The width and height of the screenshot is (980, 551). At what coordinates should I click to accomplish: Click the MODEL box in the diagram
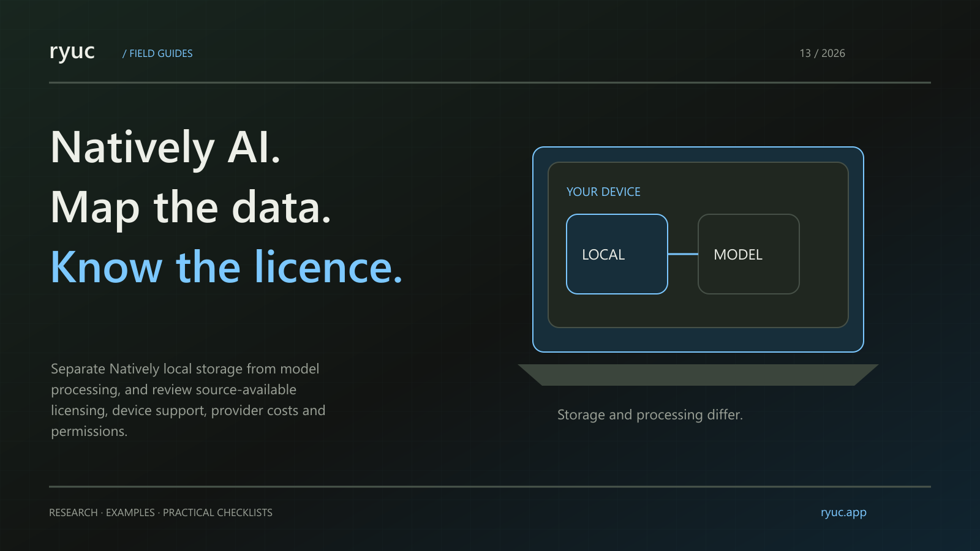(748, 254)
